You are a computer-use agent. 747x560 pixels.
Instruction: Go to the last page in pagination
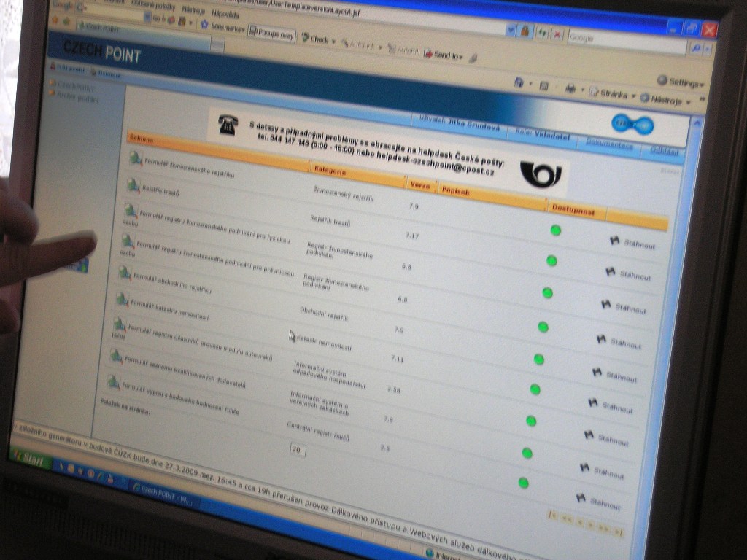618,532
